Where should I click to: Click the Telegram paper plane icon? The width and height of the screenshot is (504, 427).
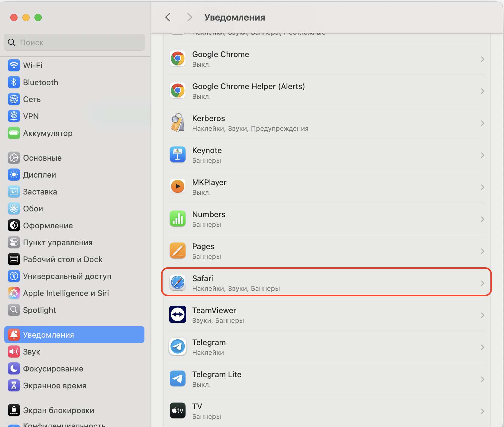pos(178,347)
